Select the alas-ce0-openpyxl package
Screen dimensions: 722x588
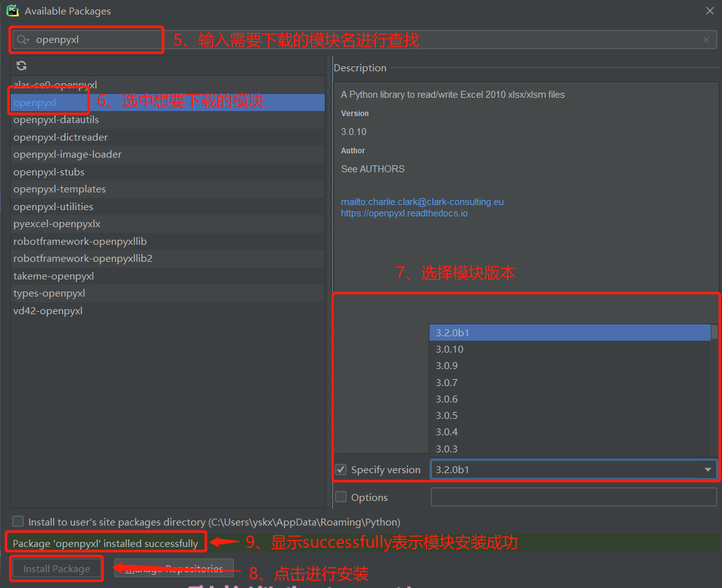pos(168,85)
